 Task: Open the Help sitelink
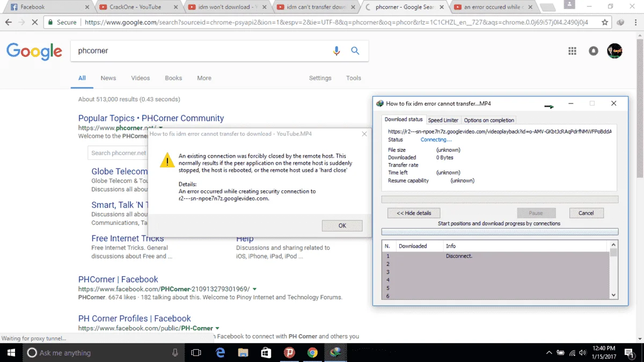pyautogui.click(x=245, y=239)
